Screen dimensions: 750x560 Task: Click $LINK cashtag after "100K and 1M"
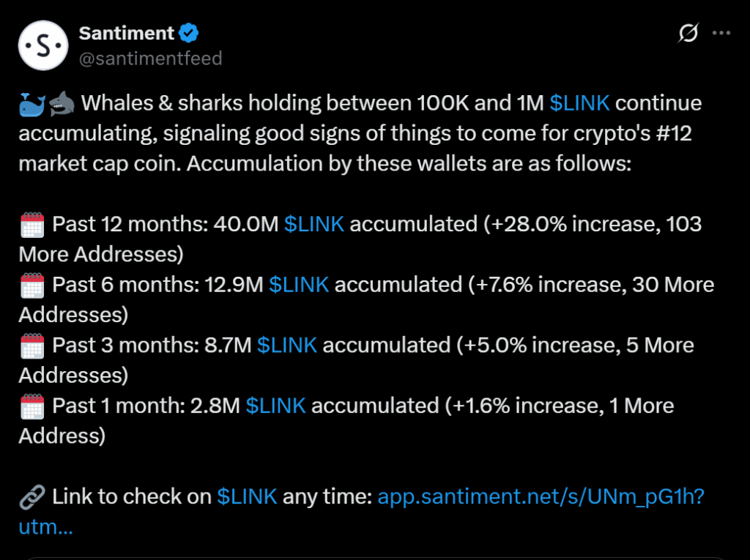(x=579, y=103)
